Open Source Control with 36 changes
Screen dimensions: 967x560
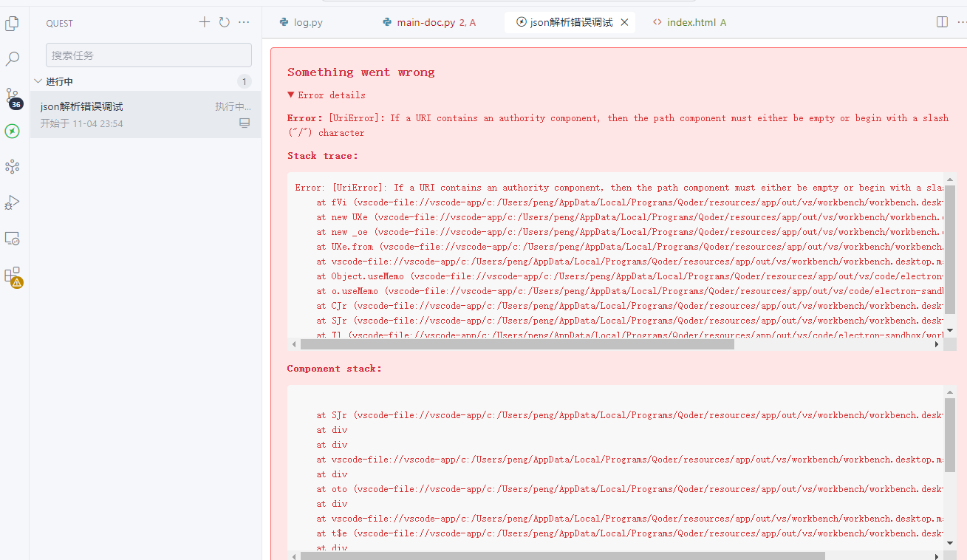(x=13, y=98)
